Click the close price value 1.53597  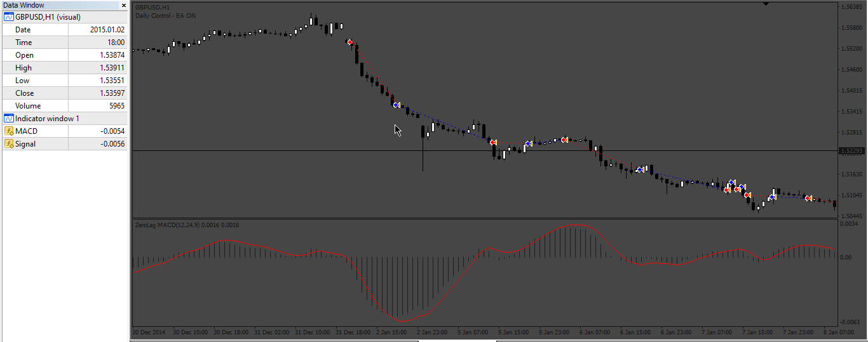click(112, 93)
